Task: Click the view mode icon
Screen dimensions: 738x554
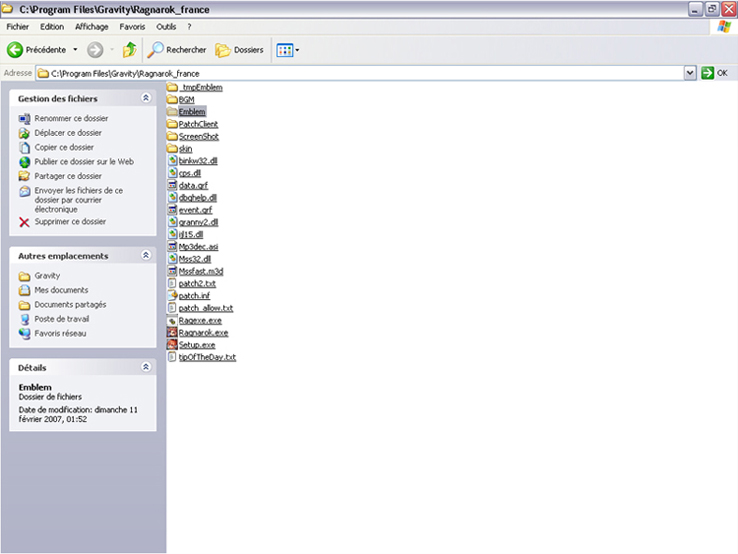Action: (x=285, y=50)
